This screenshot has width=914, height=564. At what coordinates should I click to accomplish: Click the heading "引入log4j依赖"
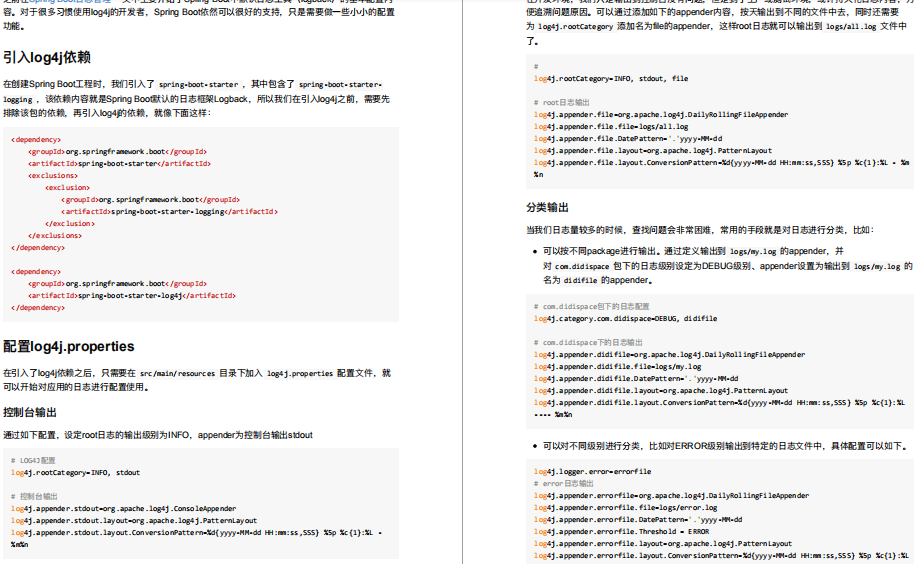click(x=47, y=57)
